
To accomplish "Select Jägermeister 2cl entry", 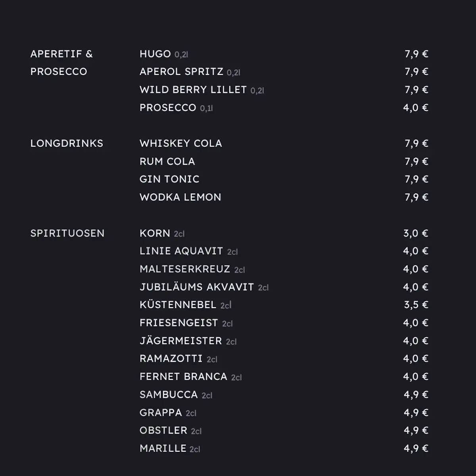I will pyautogui.click(x=188, y=341).
